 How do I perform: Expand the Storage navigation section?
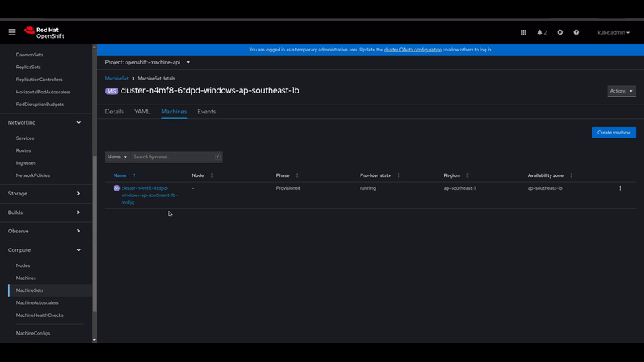pos(44,193)
